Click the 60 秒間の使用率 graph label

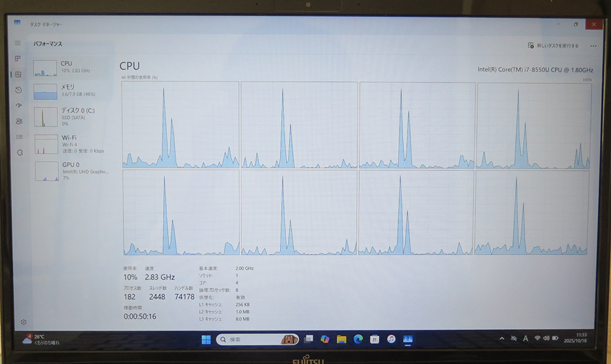pos(139,78)
